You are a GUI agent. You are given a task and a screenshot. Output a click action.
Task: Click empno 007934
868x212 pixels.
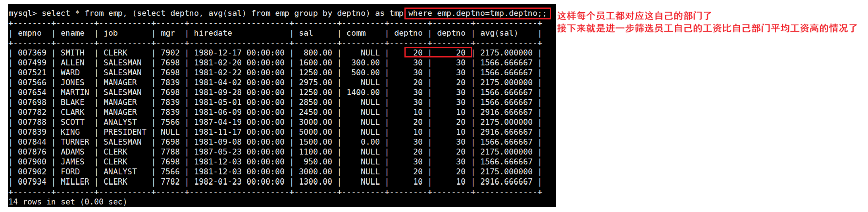32,181
